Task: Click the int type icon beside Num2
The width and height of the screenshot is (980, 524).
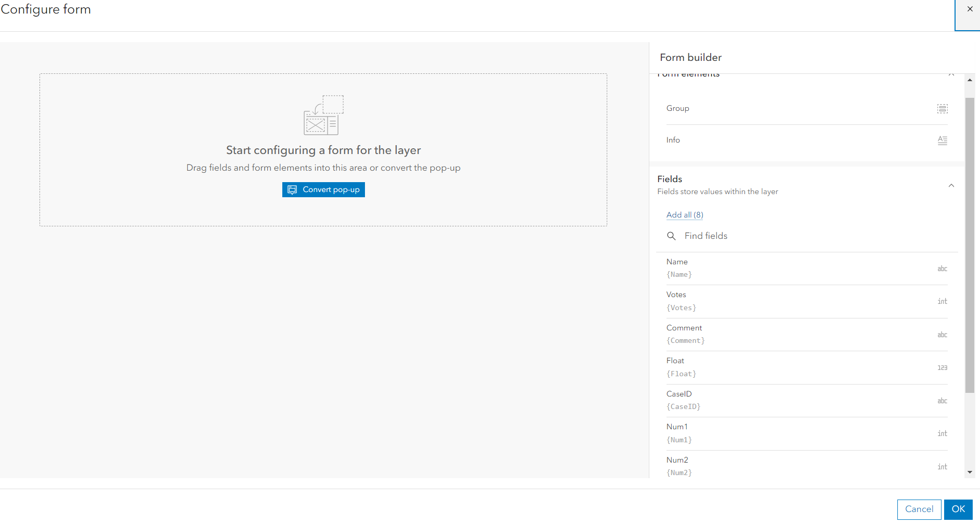Action: (942, 467)
